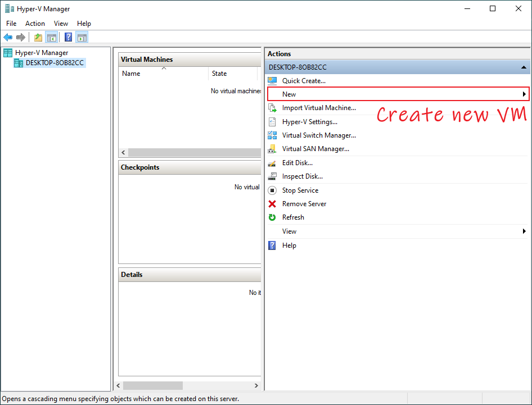Toggle the Show/Hide Action Pane toolbar icon
Image resolution: width=532 pixels, height=405 pixels.
tap(82, 37)
